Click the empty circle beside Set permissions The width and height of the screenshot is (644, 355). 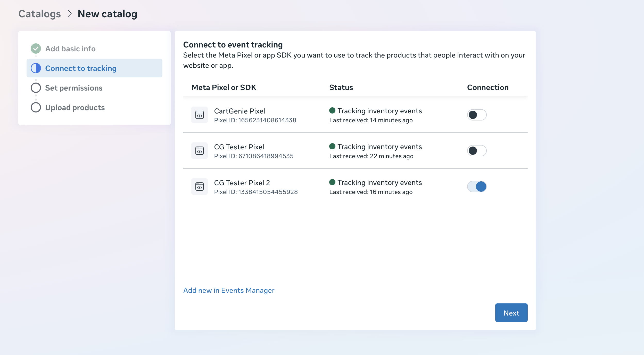coord(36,88)
